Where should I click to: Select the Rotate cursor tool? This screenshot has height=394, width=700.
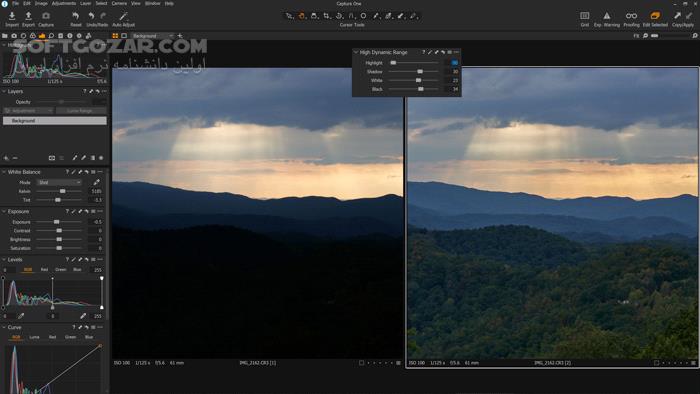[339, 16]
